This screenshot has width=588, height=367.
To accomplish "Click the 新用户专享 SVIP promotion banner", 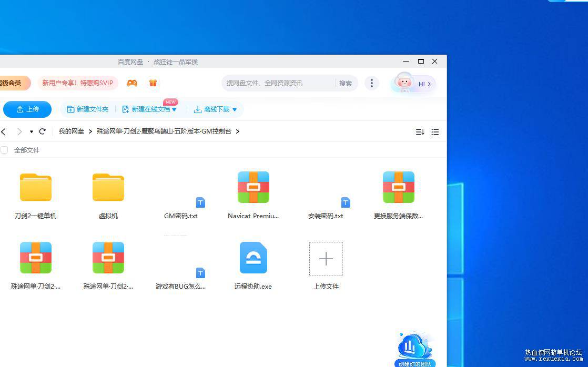I will (x=78, y=83).
